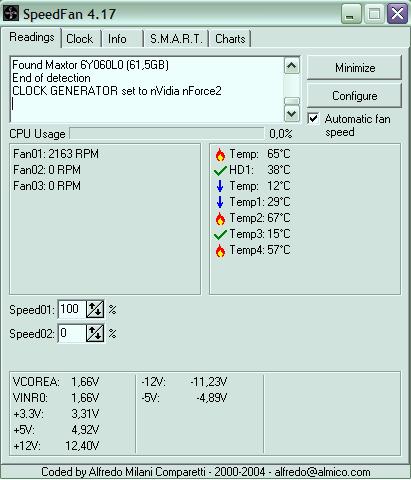Screen dimensions: 411x480
Task: Select the Fan03: 0 RPM reading
Action: click(x=47, y=186)
